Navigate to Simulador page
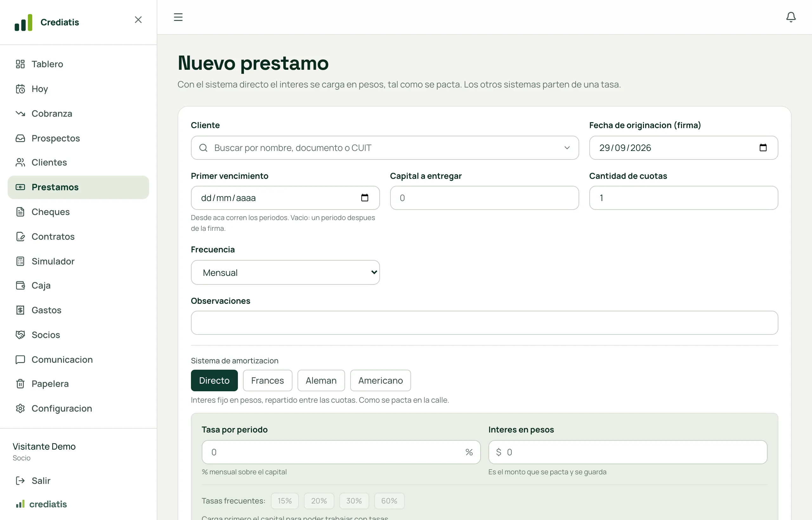Viewport: 812px width, 520px height. click(78, 261)
